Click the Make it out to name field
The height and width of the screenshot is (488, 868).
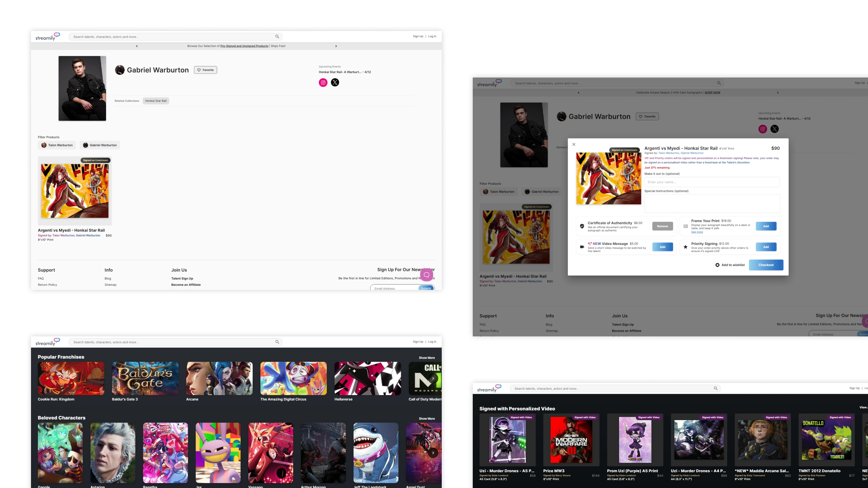point(712,182)
